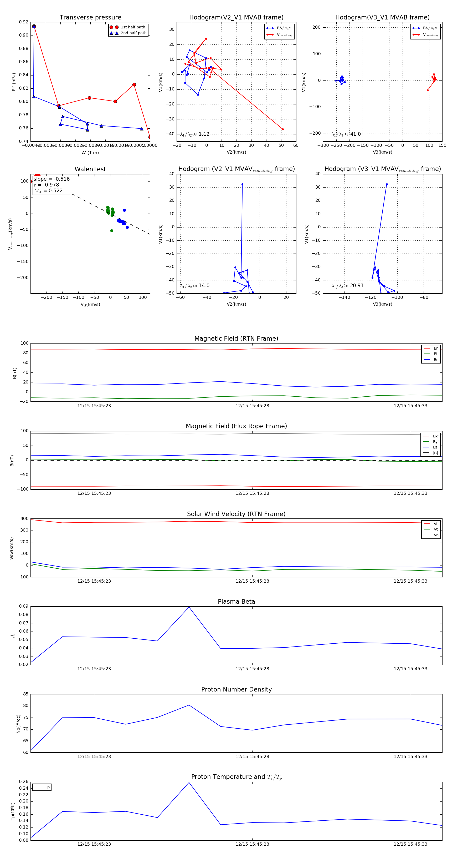Click '12/15 15:45:28' tick under Plasma Beta
The height and width of the screenshot is (868, 473).
(x=252, y=669)
